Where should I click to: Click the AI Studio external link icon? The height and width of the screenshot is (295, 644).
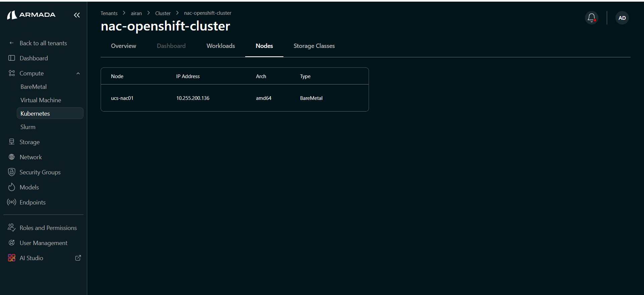(78, 258)
